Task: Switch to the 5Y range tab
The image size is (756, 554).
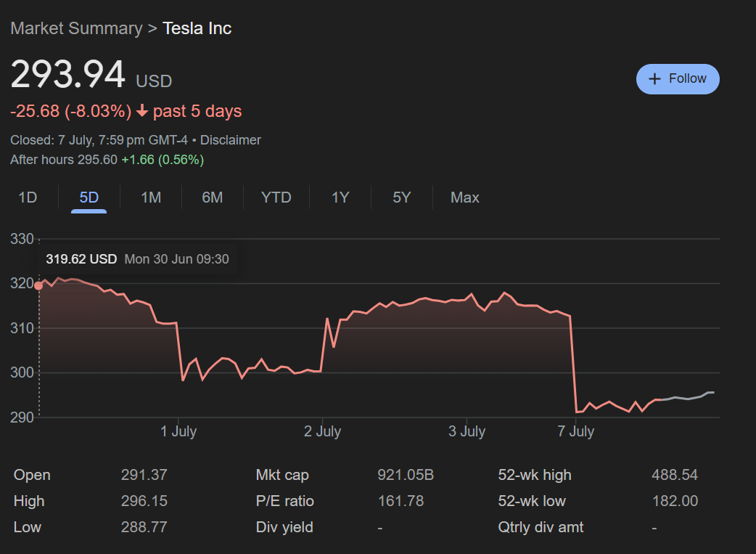Action: (x=402, y=197)
